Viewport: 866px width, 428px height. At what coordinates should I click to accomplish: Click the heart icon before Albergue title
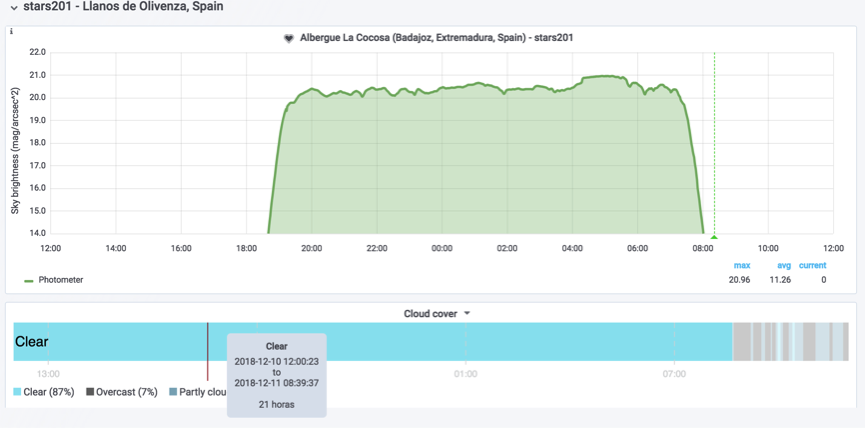click(x=290, y=38)
